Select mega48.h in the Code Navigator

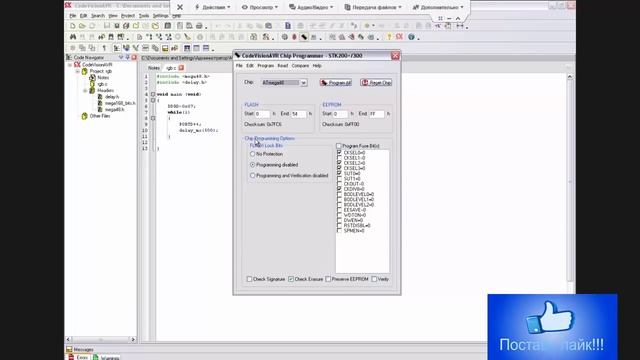point(114,109)
